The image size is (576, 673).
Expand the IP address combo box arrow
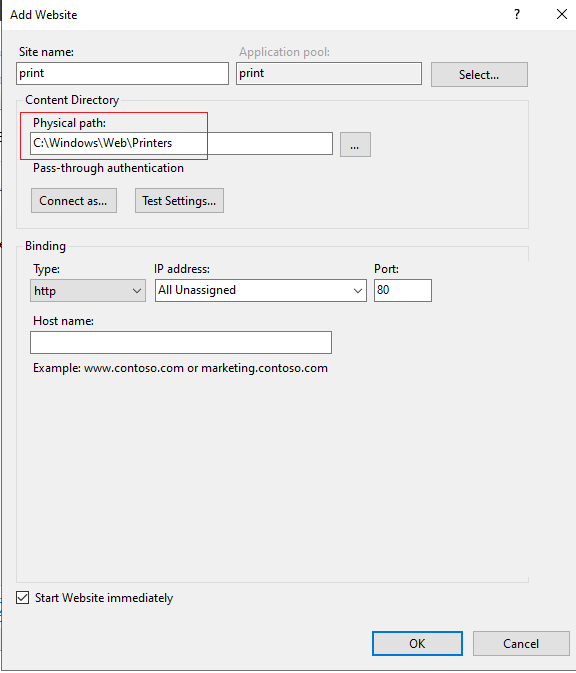pos(357,291)
